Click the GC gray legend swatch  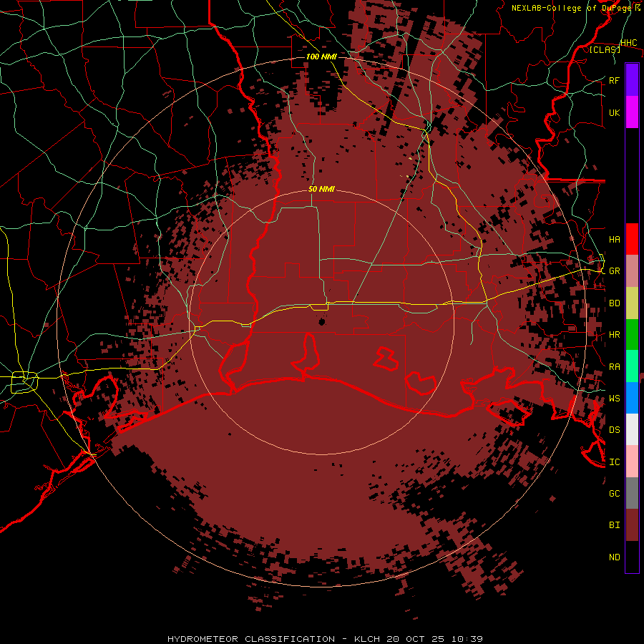632,493
